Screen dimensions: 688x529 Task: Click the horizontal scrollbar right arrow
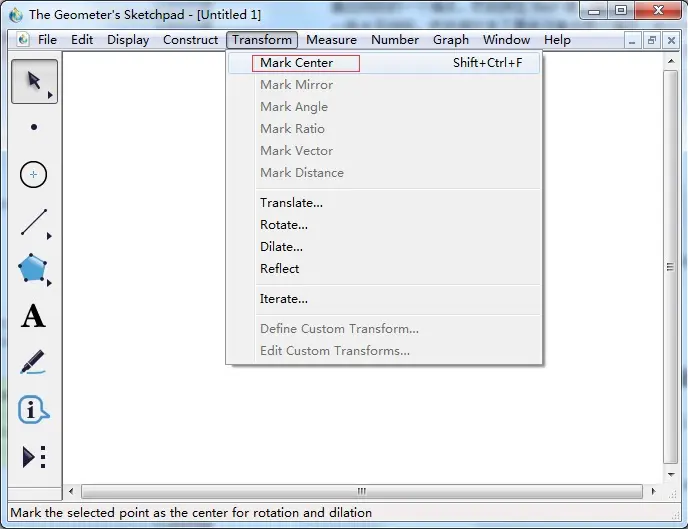(653, 491)
